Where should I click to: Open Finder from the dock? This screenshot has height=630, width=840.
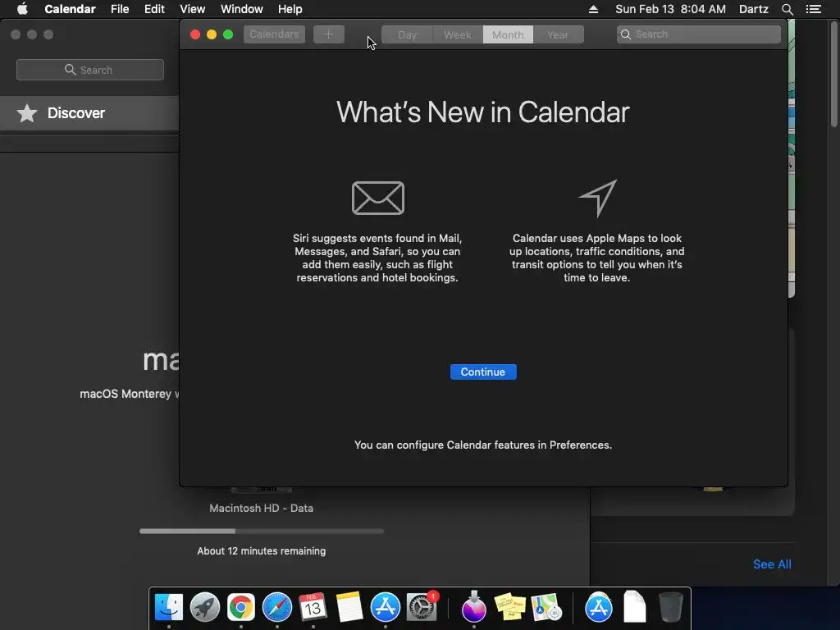pos(169,607)
